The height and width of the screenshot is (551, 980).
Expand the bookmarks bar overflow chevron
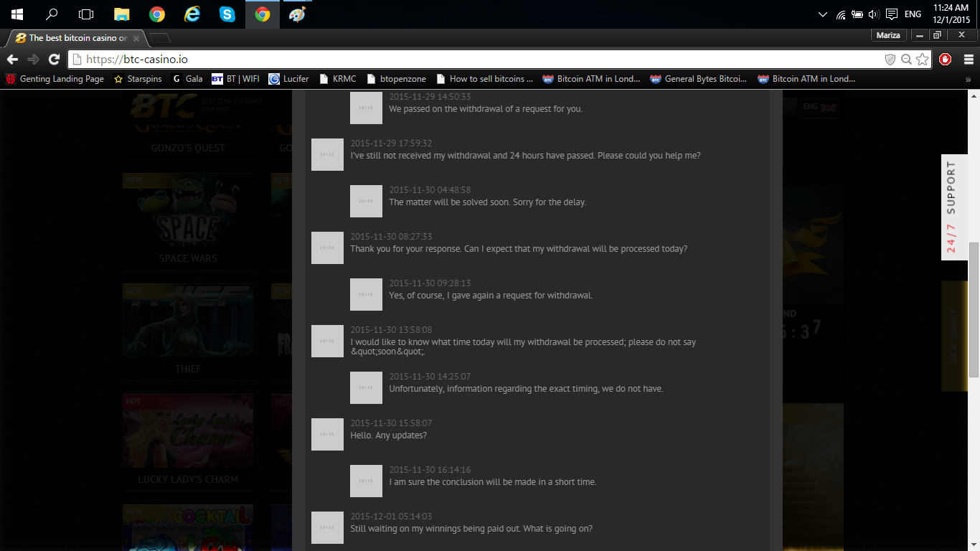point(969,79)
